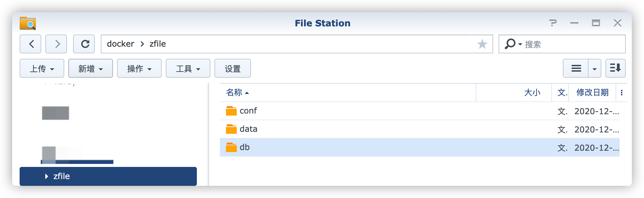
Task: Open the 工具 tools menu
Action: click(188, 69)
